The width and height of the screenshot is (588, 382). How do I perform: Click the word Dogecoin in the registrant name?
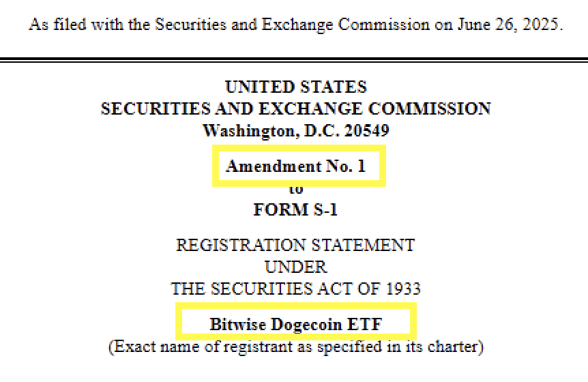click(x=302, y=324)
